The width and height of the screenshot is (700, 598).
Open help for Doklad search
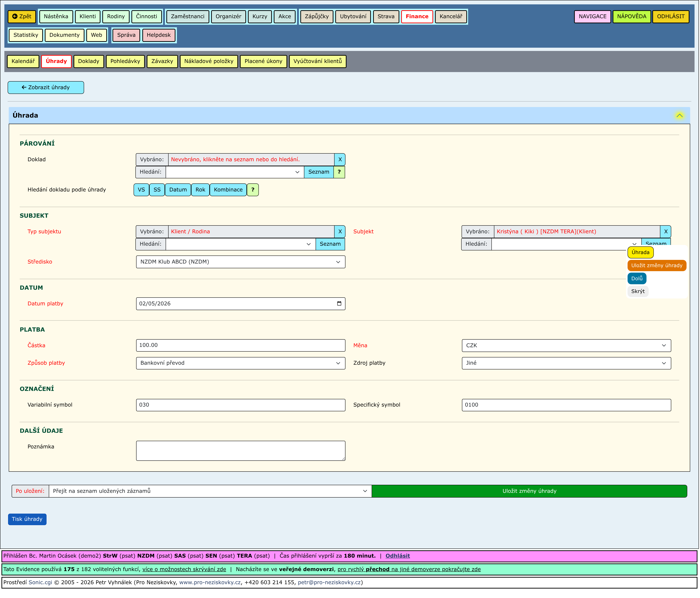coord(339,172)
